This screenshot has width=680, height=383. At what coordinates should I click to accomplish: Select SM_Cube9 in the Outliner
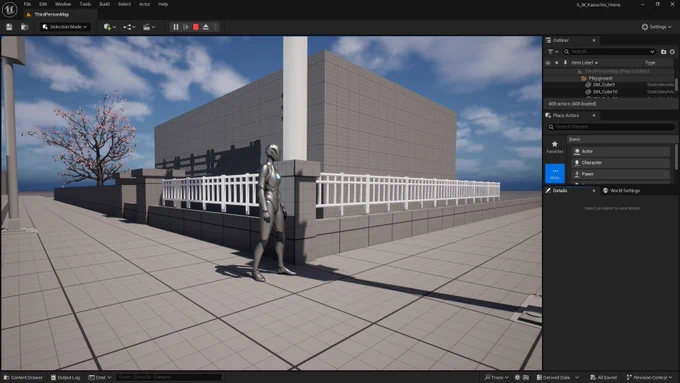(x=604, y=85)
